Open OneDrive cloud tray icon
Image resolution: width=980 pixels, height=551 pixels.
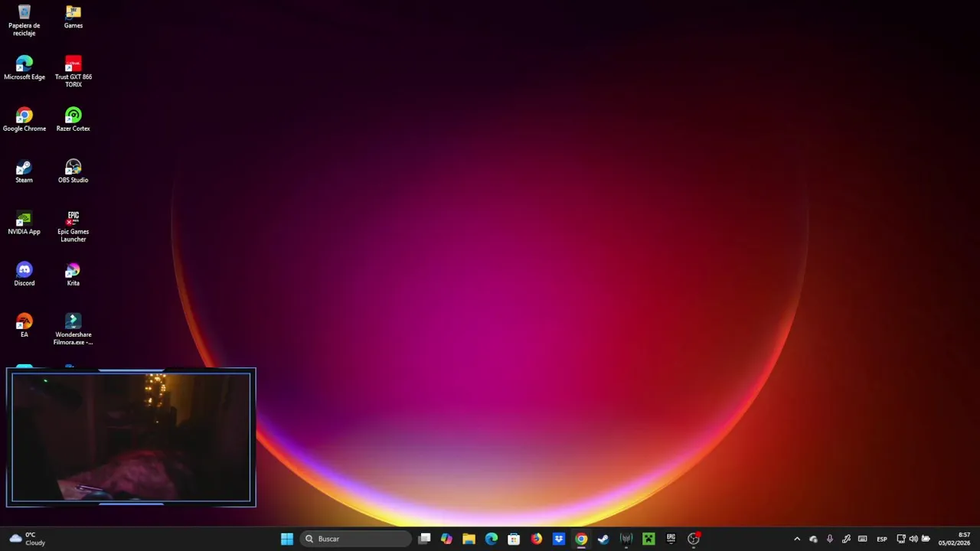point(813,539)
